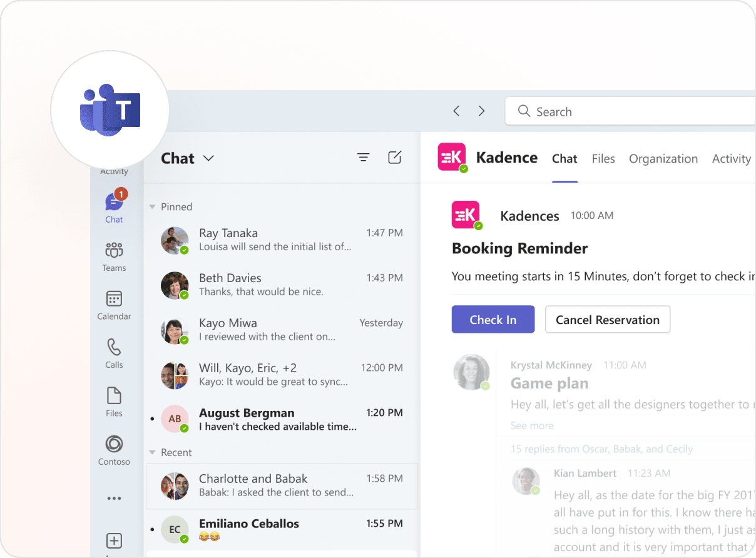Click the Booking Reminder heading

pos(519,248)
